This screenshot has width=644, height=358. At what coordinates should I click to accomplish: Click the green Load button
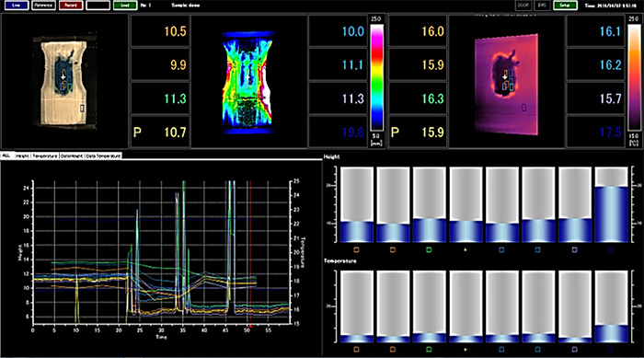[x=125, y=6]
